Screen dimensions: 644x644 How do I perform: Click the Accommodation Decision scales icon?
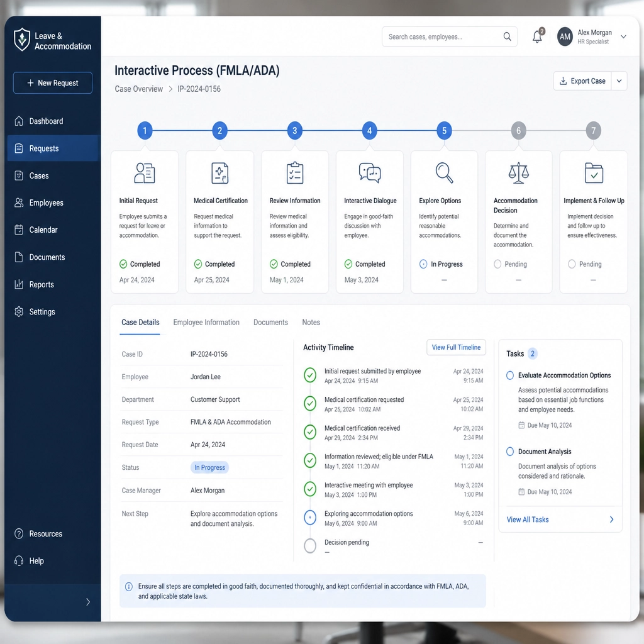[518, 173]
